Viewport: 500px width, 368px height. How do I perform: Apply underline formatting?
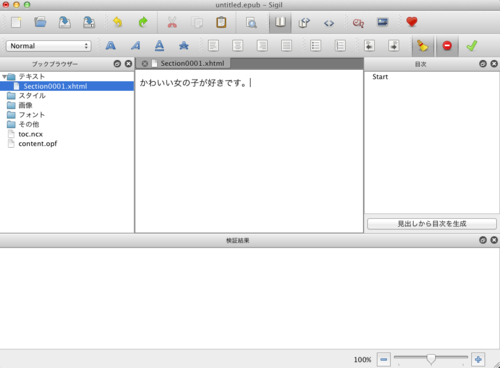pos(159,46)
